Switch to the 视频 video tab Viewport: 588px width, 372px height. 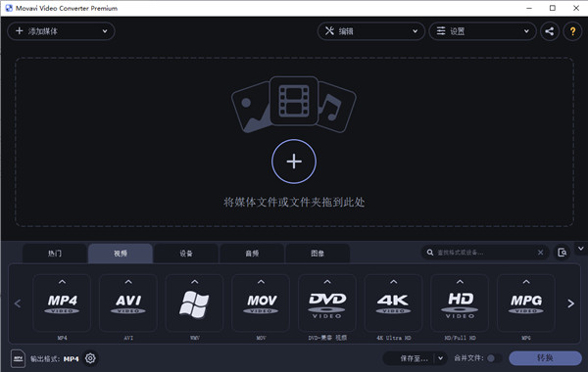point(121,254)
